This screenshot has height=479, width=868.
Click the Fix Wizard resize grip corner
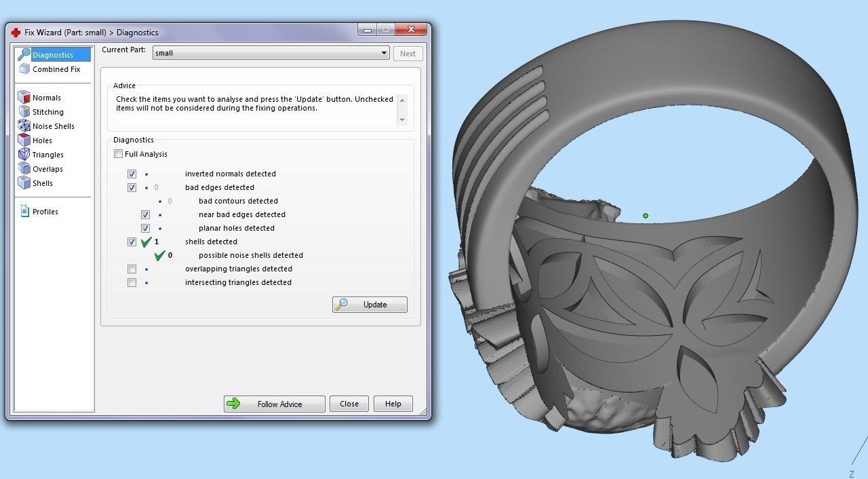(425, 413)
